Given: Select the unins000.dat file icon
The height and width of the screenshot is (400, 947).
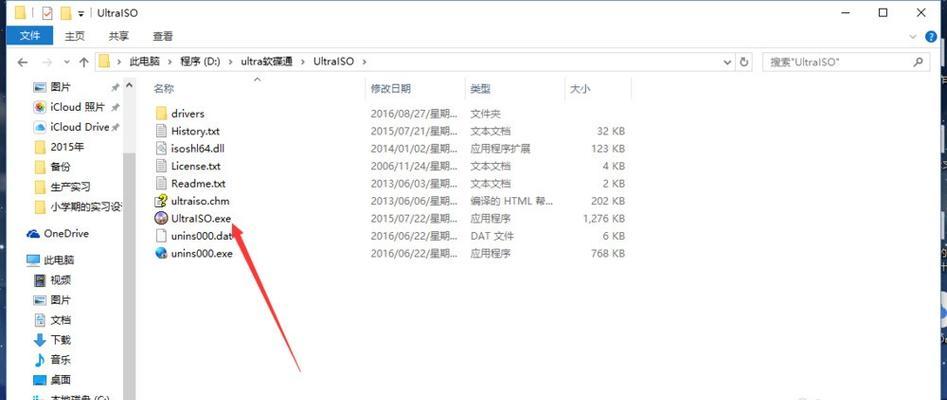Looking at the screenshot, I should (161, 236).
